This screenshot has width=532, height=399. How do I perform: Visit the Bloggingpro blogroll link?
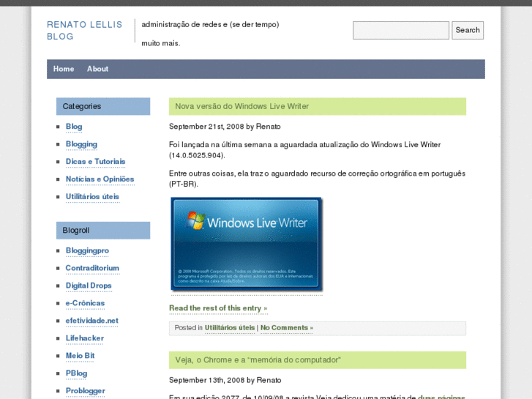[87, 250]
